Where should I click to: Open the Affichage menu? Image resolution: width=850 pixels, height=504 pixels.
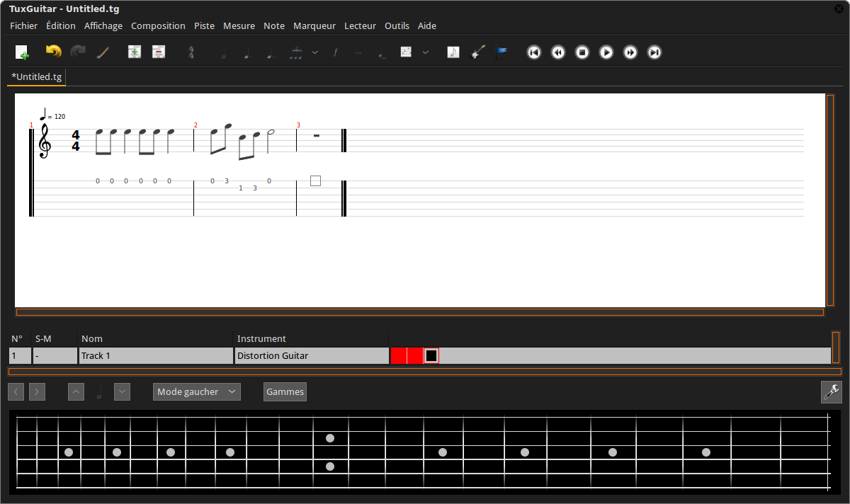(103, 25)
